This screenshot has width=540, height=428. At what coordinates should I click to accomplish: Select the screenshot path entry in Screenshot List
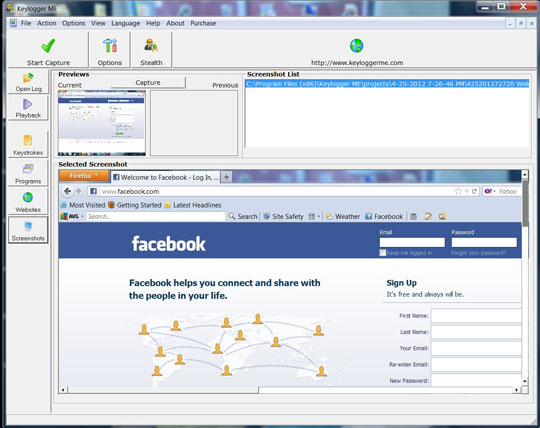387,84
